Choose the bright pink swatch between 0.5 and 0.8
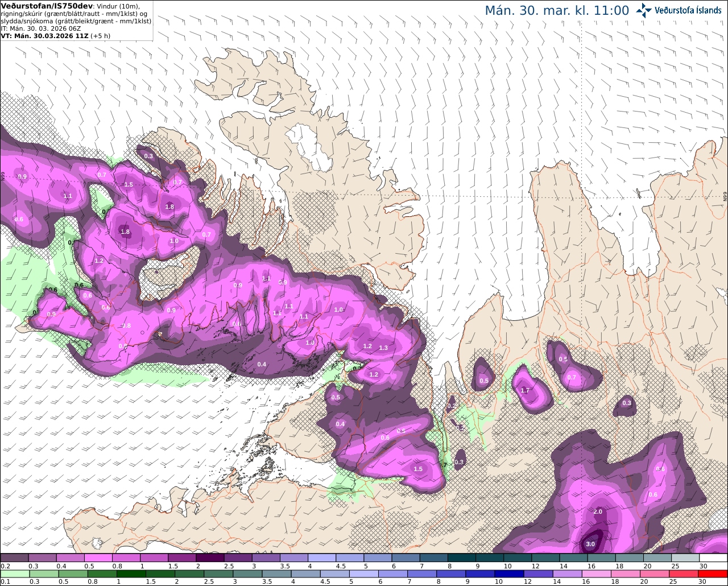 [98, 558]
